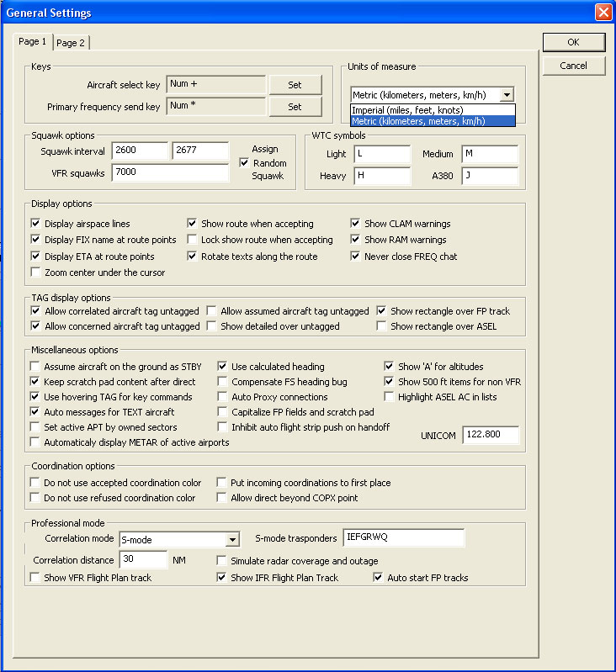Toggle Show route when accepting
The image size is (616, 672).
click(x=192, y=223)
